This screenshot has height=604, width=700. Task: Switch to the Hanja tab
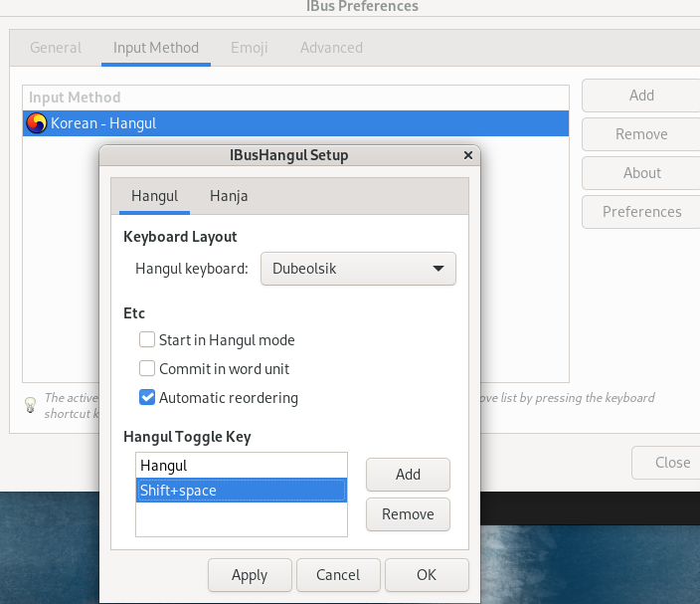[x=229, y=196]
